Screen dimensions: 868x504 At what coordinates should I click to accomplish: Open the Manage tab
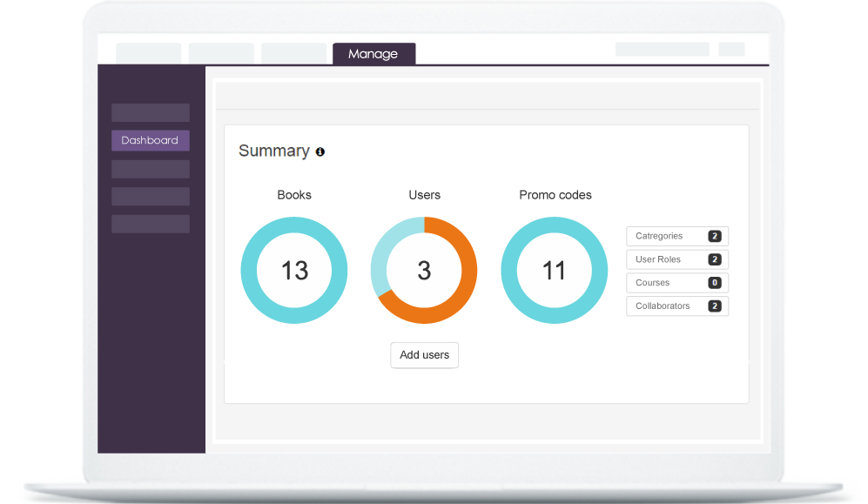click(x=374, y=53)
